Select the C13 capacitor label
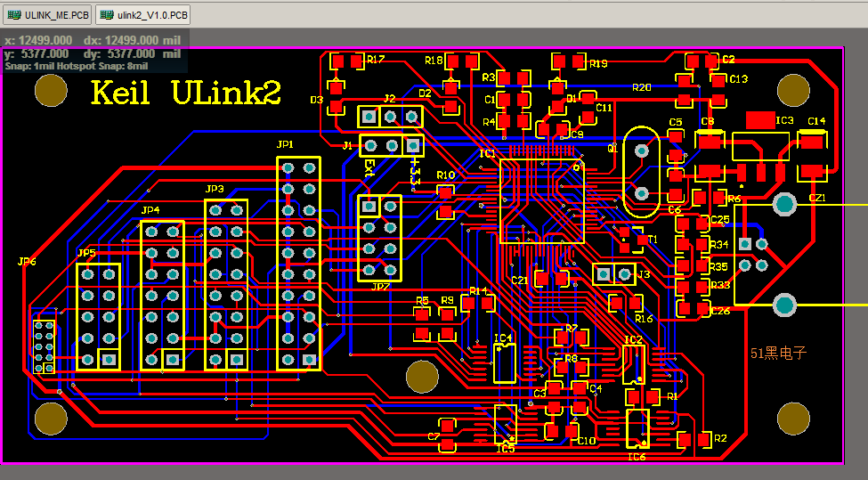Screen dimensions: 868x480 (738, 79)
